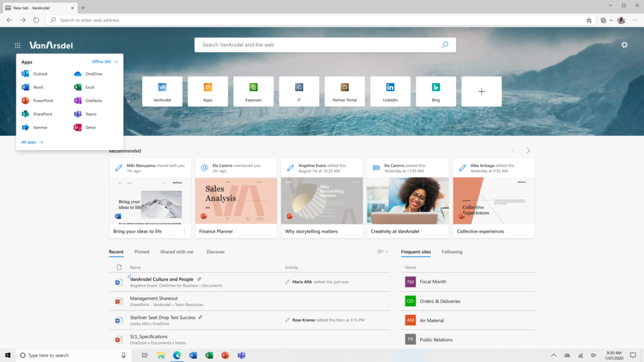
Task: Expand the document list view options dropdown
Action: tap(382, 251)
